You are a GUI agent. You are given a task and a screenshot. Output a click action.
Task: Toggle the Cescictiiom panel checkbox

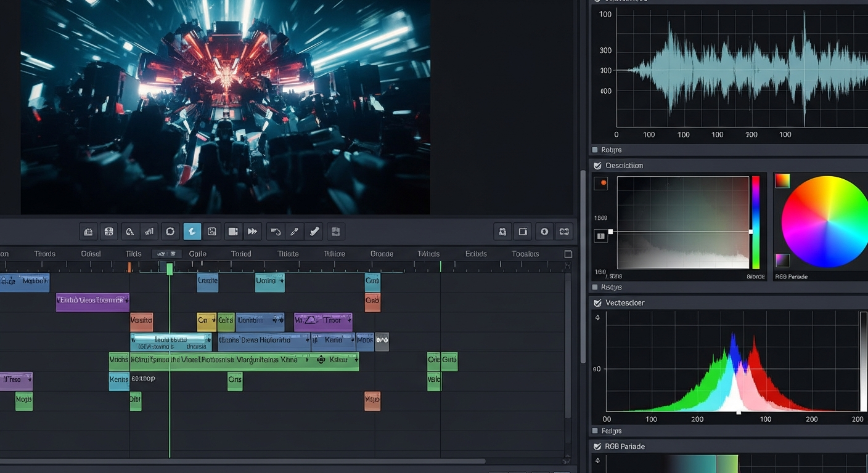[x=597, y=166]
